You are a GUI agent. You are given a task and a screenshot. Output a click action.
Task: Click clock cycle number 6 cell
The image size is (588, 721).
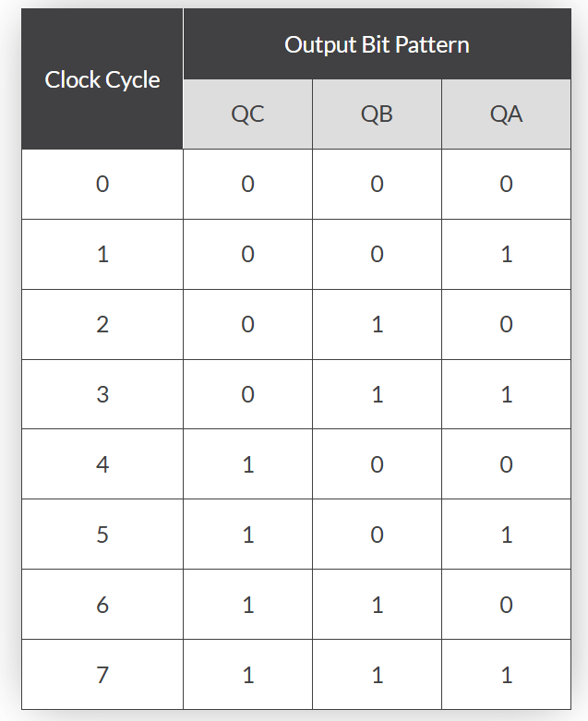102,605
